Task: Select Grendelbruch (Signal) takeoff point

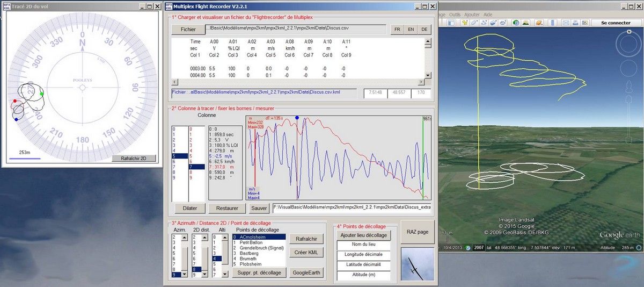Action: click(x=259, y=248)
